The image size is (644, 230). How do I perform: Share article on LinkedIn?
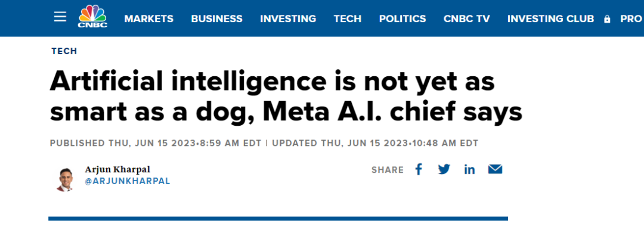(x=469, y=170)
